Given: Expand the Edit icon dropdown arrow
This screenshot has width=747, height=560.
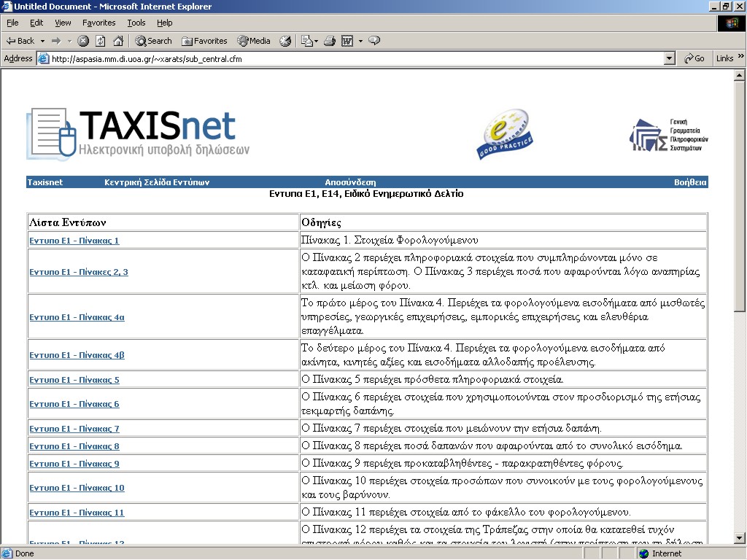Looking at the screenshot, I should (360, 41).
